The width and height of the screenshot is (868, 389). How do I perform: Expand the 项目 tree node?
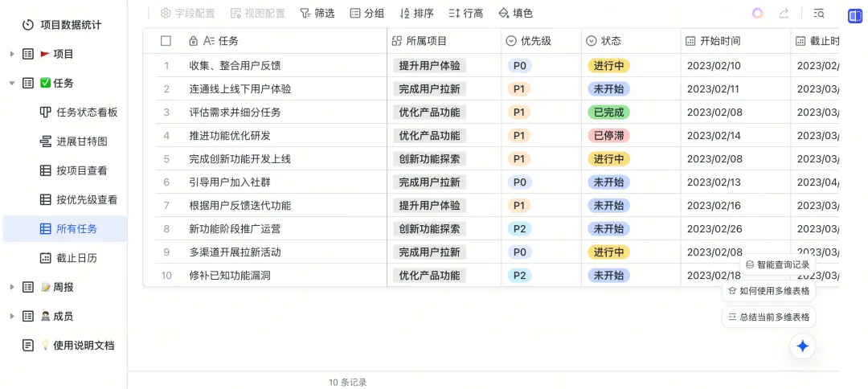[12, 54]
